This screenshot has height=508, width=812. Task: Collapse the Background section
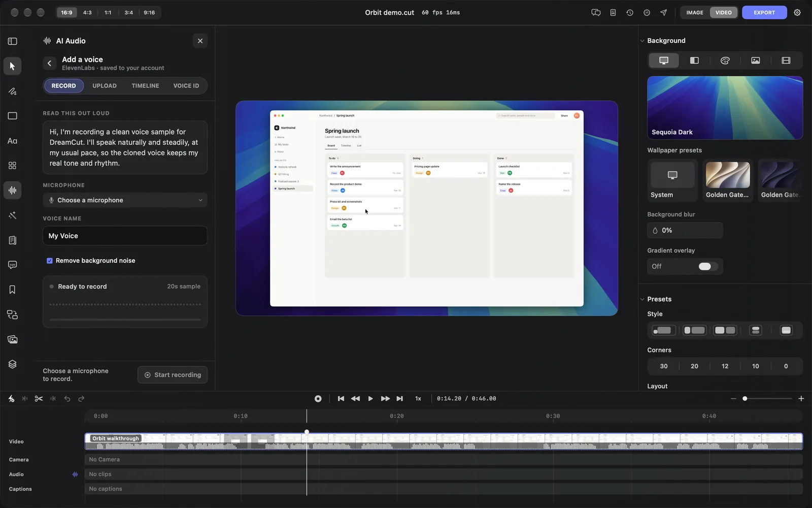coord(642,41)
